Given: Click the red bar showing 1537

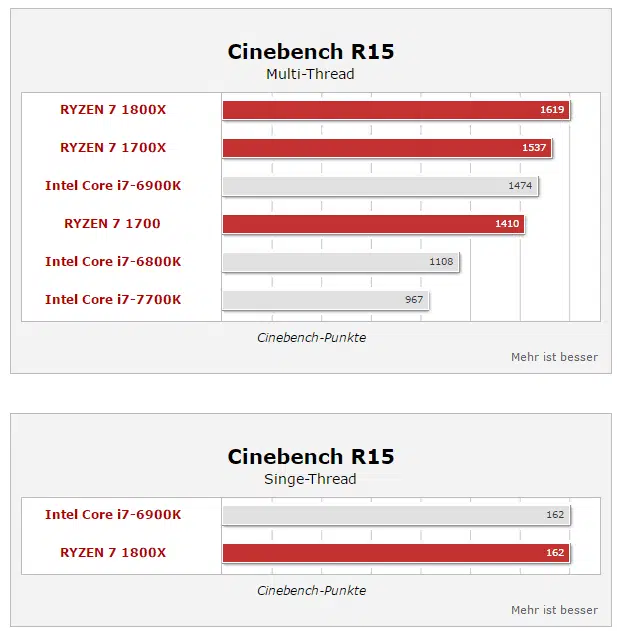Looking at the screenshot, I should (387, 148).
